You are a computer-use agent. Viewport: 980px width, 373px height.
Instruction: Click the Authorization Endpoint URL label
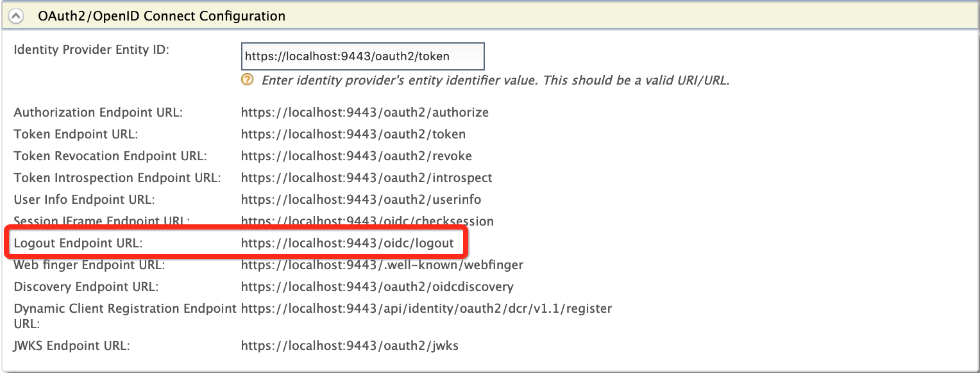pyautogui.click(x=98, y=113)
